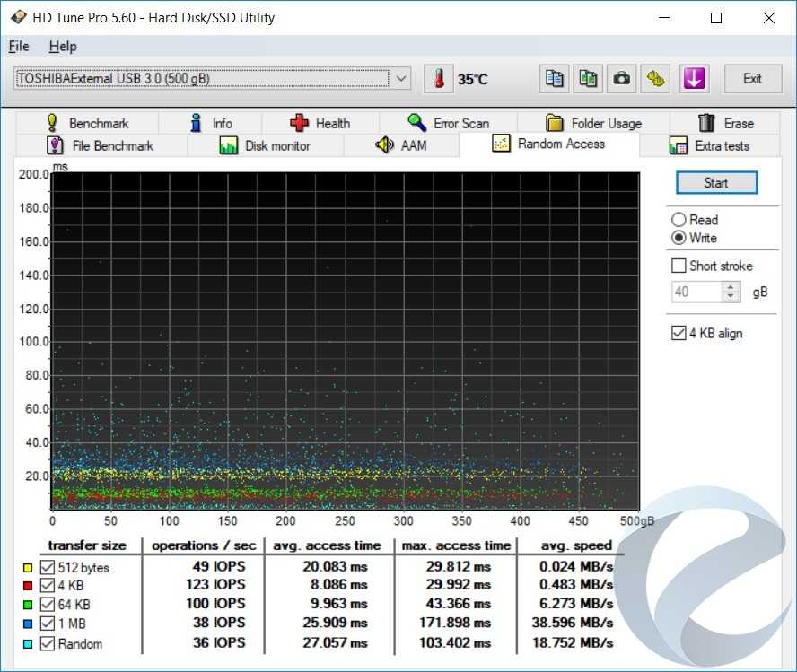Click the thermometer temperature icon
The width and height of the screenshot is (797, 672).
(439, 79)
